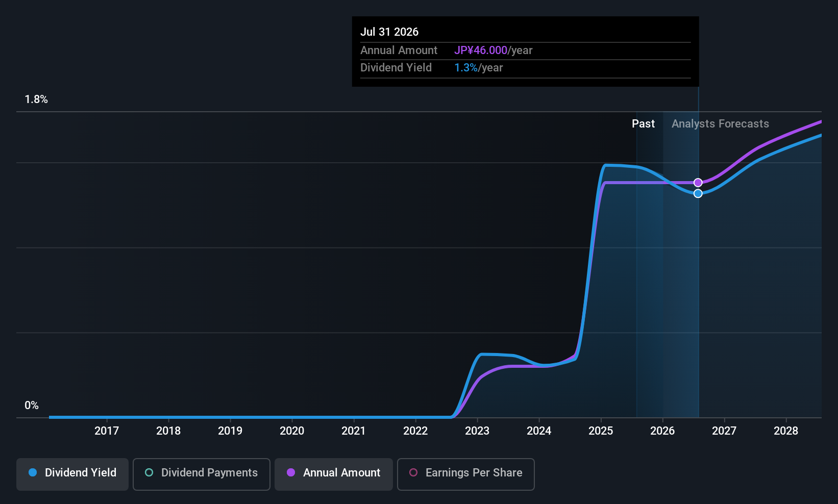Image resolution: width=838 pixels, height=504 pixels.
Task: Click the 1.3%/year tooltip value
Action: (478, 68)
